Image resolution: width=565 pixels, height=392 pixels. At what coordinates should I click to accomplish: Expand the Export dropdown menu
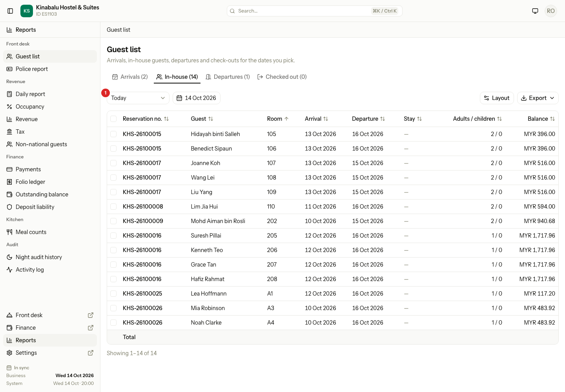click(x=538, y=98)
